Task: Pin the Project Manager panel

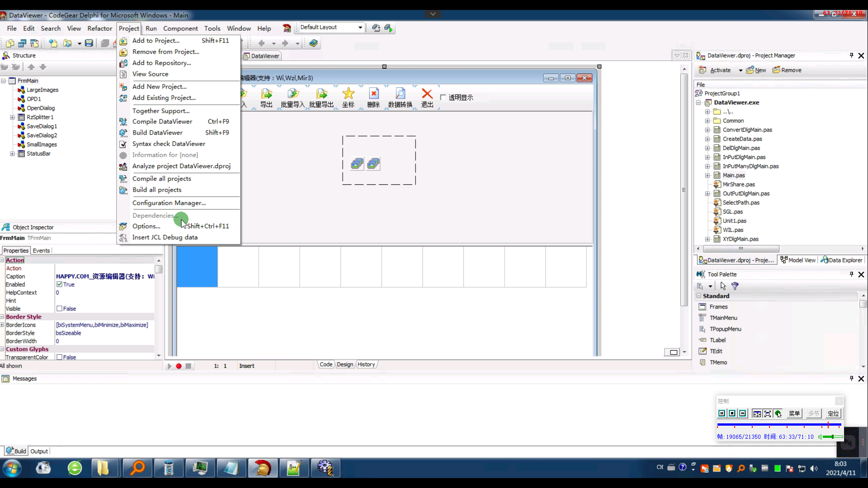Action: click(851, 56)
